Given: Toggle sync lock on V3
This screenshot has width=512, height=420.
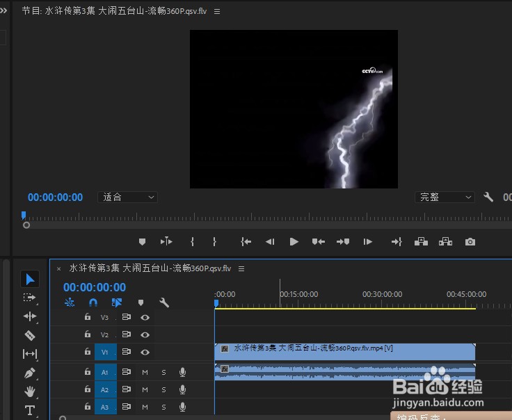Looking at the screenshot, I should (x=127, y=317).
